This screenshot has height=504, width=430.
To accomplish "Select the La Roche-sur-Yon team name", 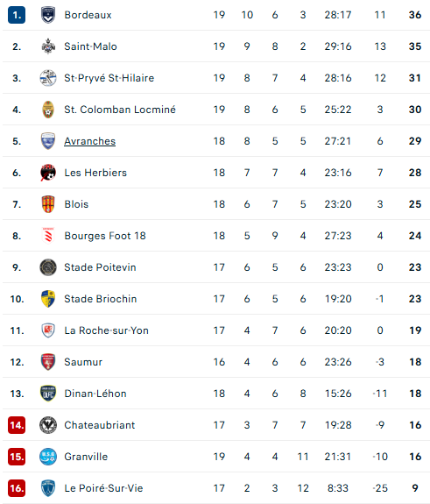I will click(x=106, y=330).
